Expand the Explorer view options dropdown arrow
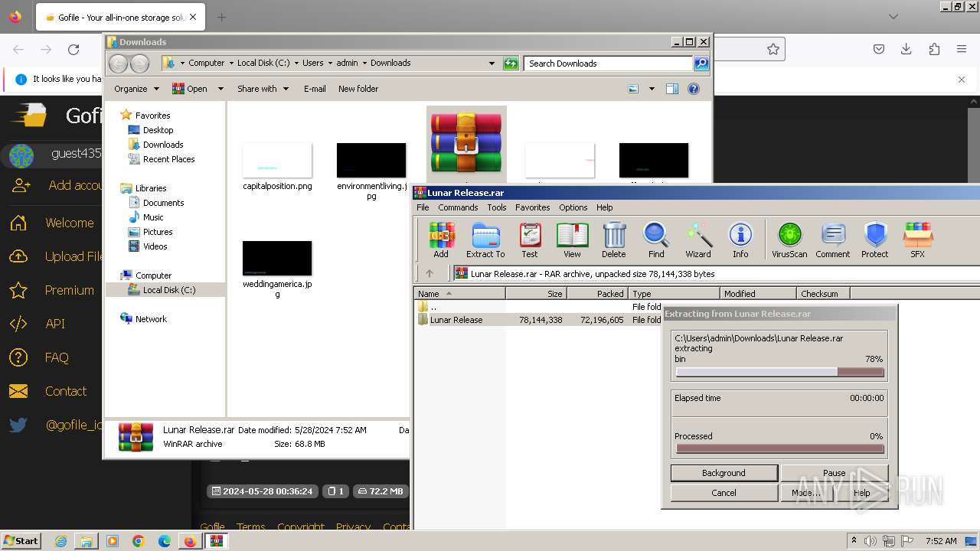 pyautogui.click(x=652, y=89)
